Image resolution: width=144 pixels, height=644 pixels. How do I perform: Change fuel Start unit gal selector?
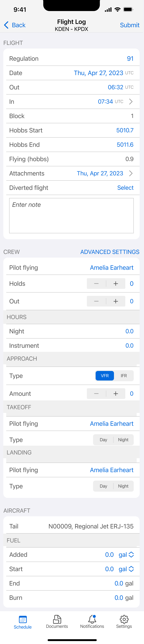126,569
